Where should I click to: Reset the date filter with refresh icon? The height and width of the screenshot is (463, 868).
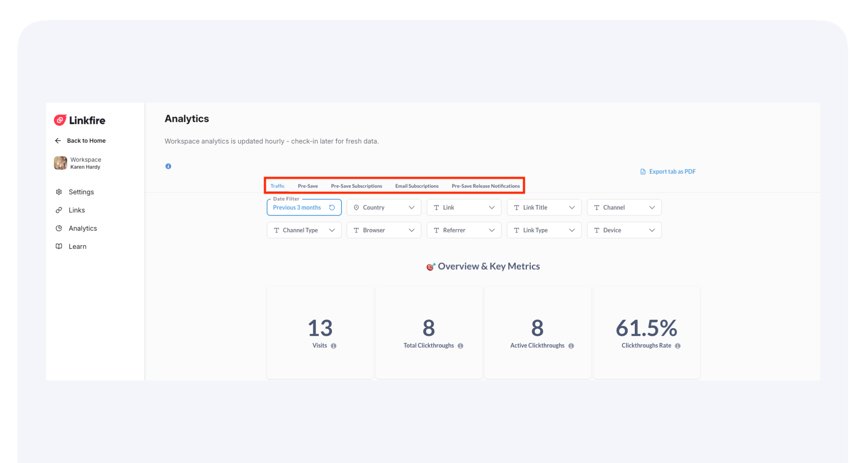332,207
